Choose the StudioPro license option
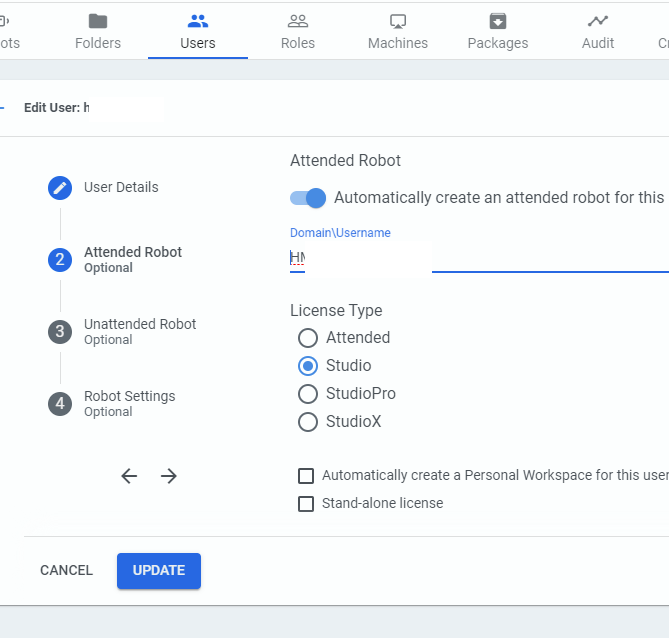Screen dimensions: 669x638 [x=308, y=394]
